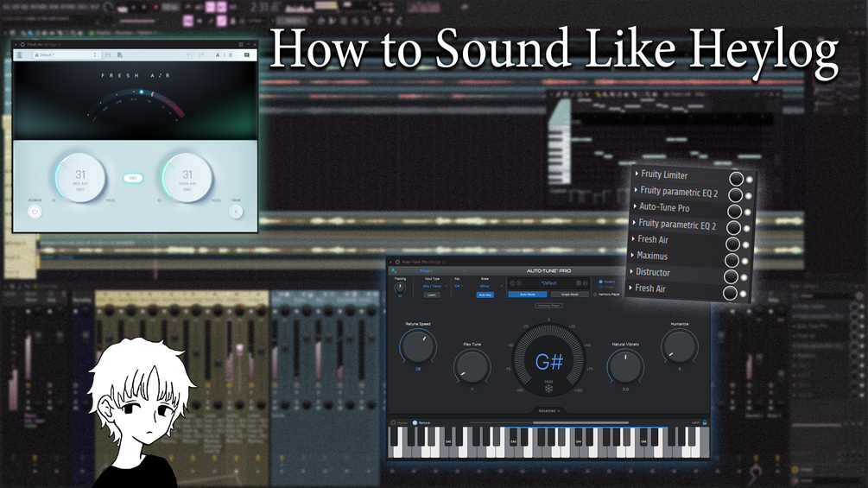The image size is (868, 488).
Task: Click the Auto-Tune Tracking knob
Action: coord(400,288)
